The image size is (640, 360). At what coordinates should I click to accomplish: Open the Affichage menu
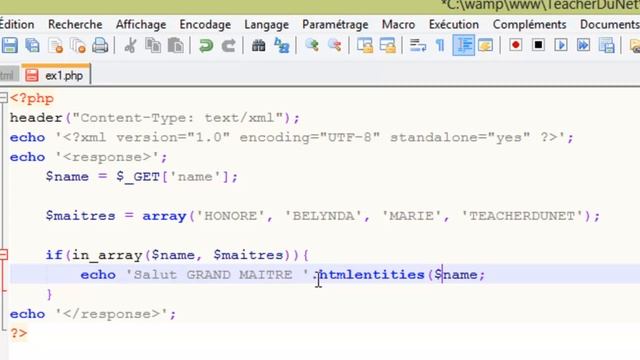tap(141, 24)
